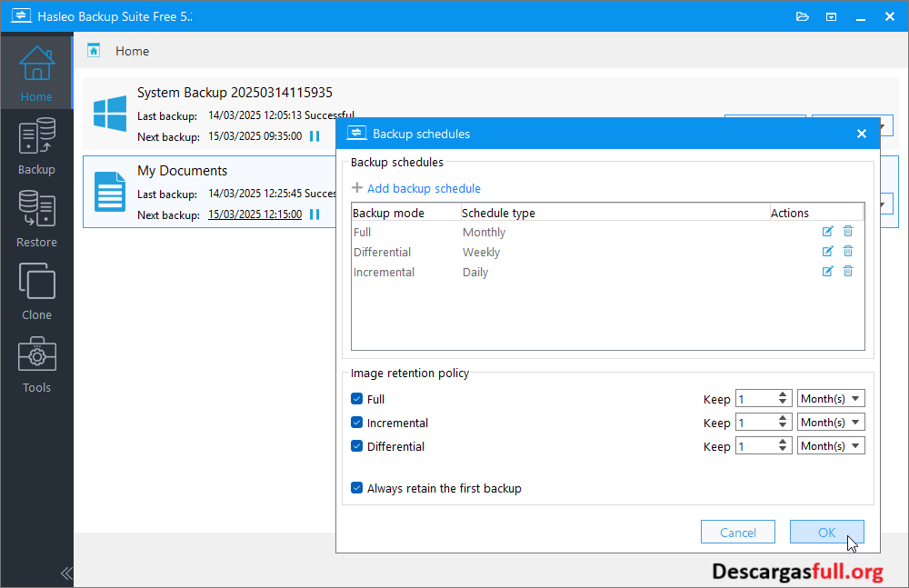Confirm schedules by clicking OK

pos(826,532)
